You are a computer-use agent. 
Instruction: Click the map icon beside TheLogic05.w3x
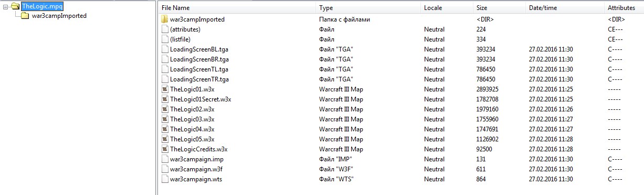point(165,139)
